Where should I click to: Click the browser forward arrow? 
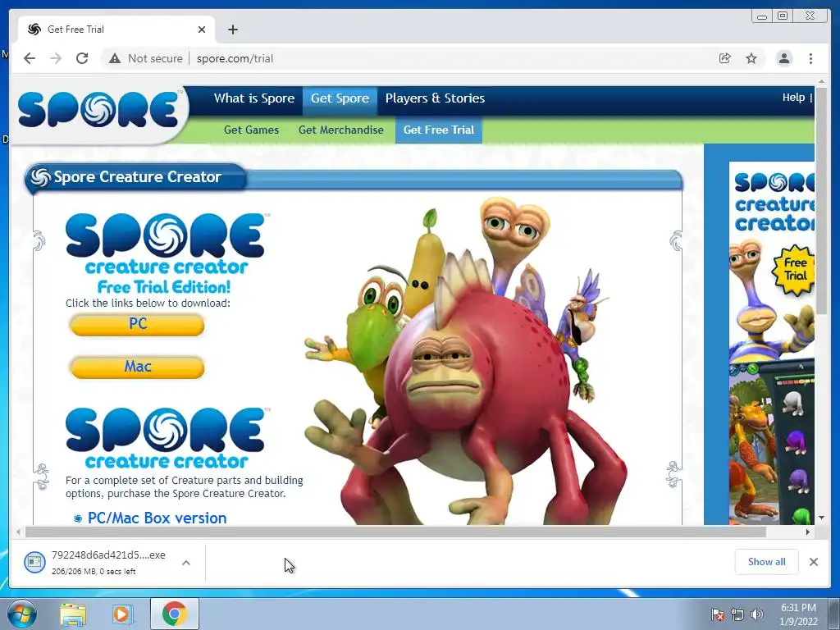(x=56, y=58)
